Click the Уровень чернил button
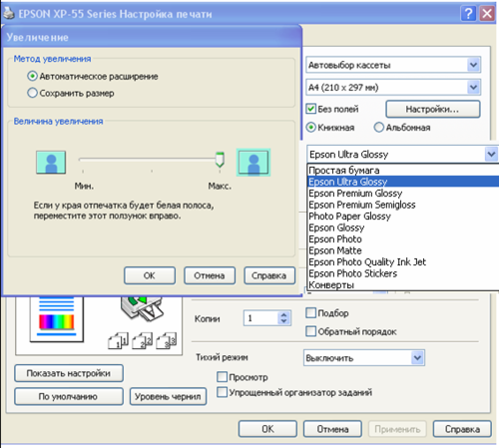 168,396
